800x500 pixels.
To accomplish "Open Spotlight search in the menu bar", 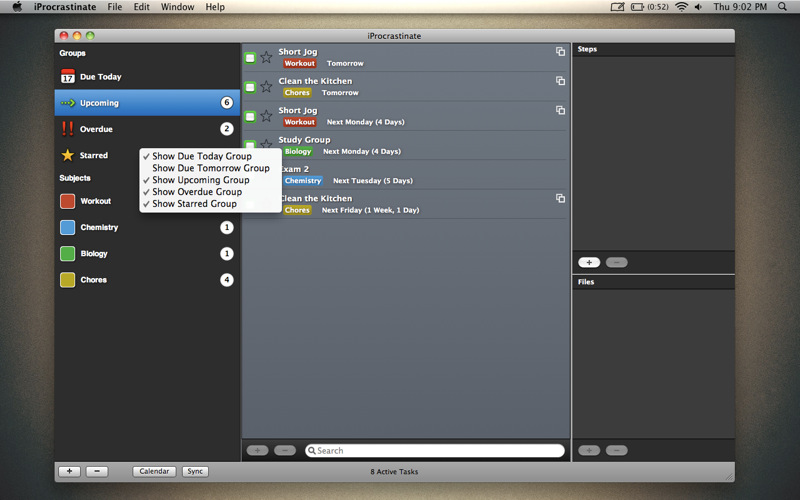I will [x=782, y=7].
